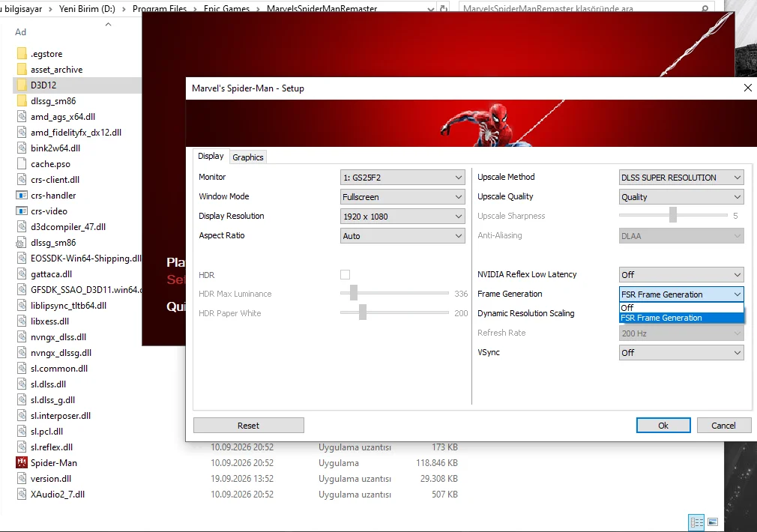
Task: Switch to the Display tab
Action: click(x=211, y=156)
